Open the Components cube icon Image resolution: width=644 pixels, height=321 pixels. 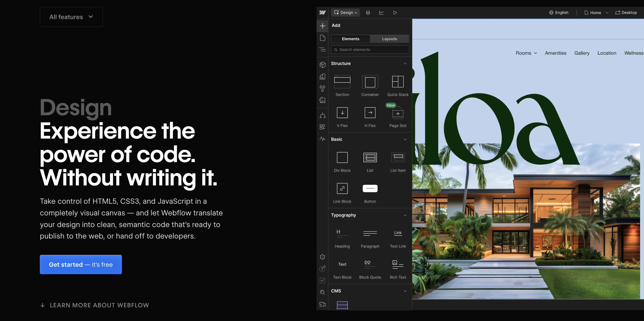tap(322, 65)
